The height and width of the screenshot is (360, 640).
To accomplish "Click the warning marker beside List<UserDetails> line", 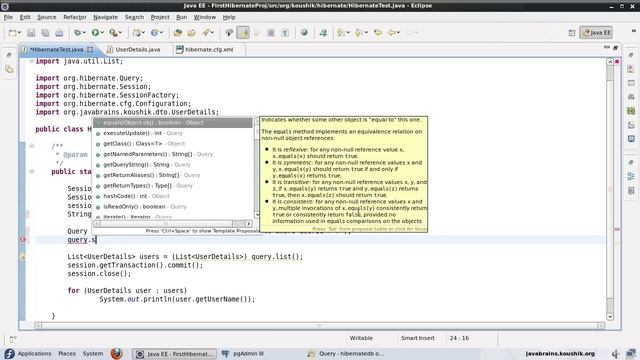I will [23, 257].
